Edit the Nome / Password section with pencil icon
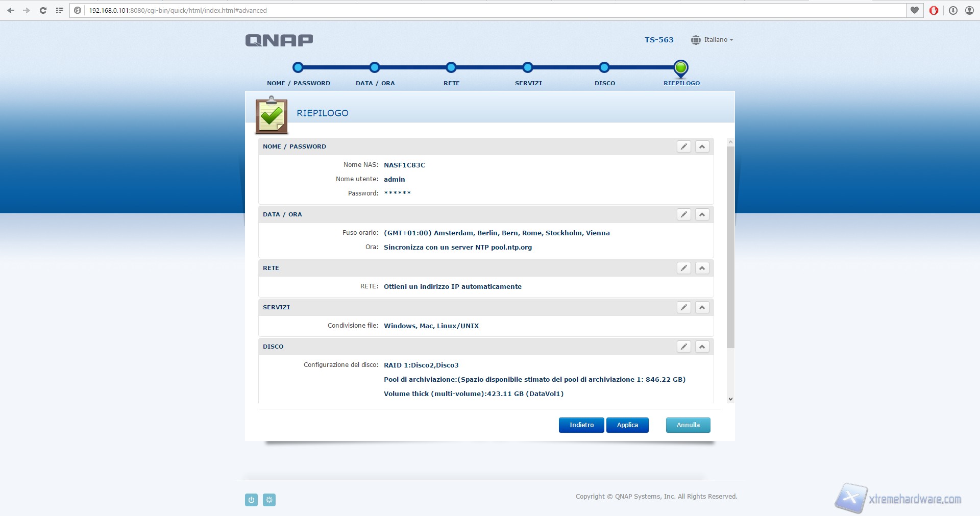980x516 pixels. (683, 146)
